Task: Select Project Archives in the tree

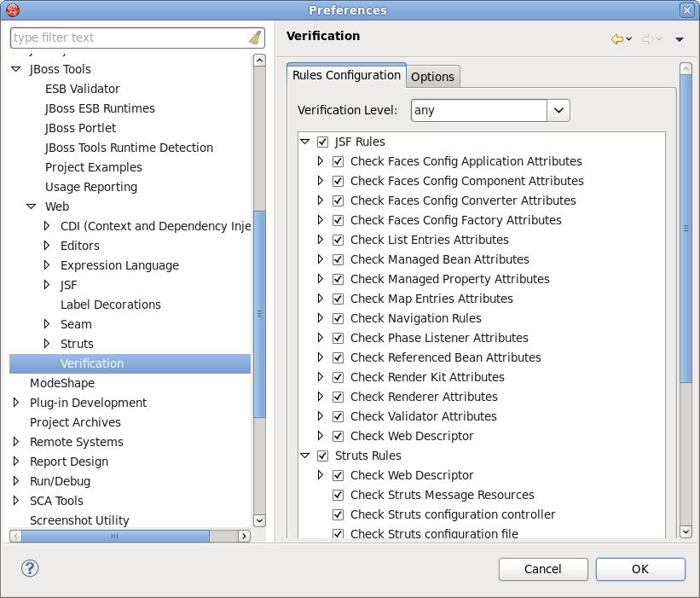Action: tap(75, 422)
